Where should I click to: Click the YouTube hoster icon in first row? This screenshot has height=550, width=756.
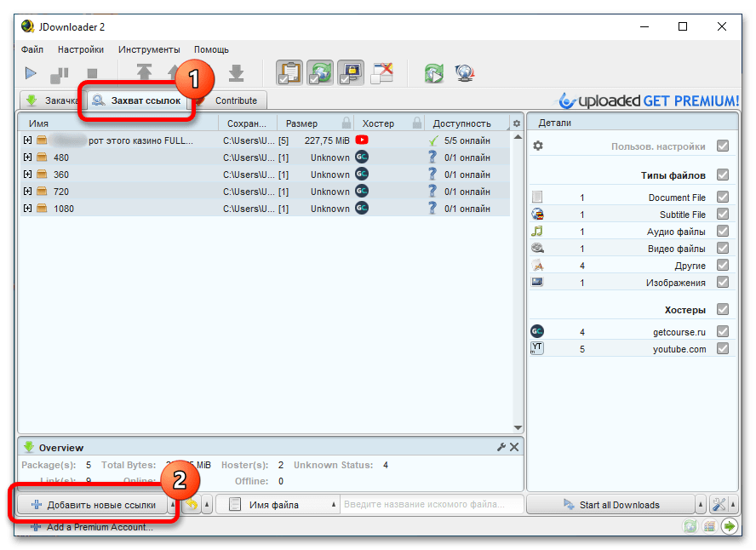coord(362,140)
